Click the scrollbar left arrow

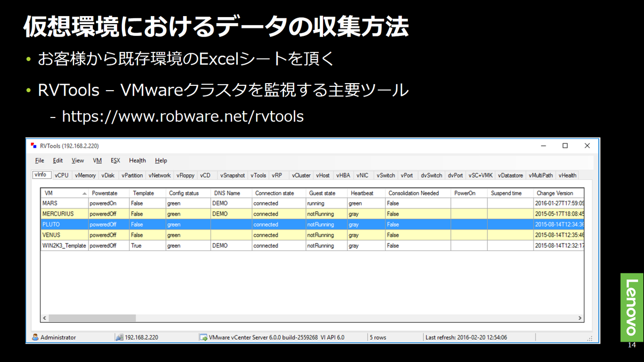(45, 318)
